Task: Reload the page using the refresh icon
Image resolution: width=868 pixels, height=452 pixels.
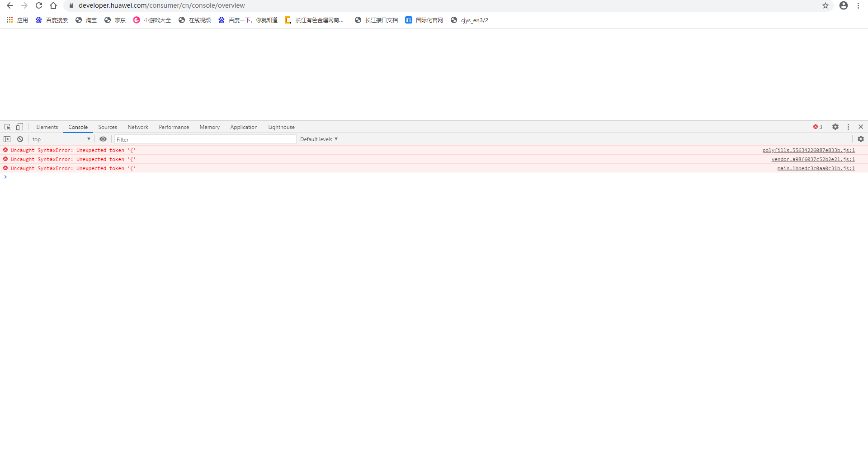Action: coord(39,5)
